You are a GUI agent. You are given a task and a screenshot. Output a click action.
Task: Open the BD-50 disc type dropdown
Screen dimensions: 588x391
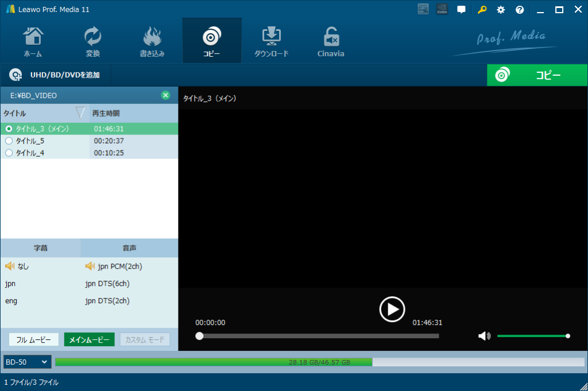tap(27, 362)
